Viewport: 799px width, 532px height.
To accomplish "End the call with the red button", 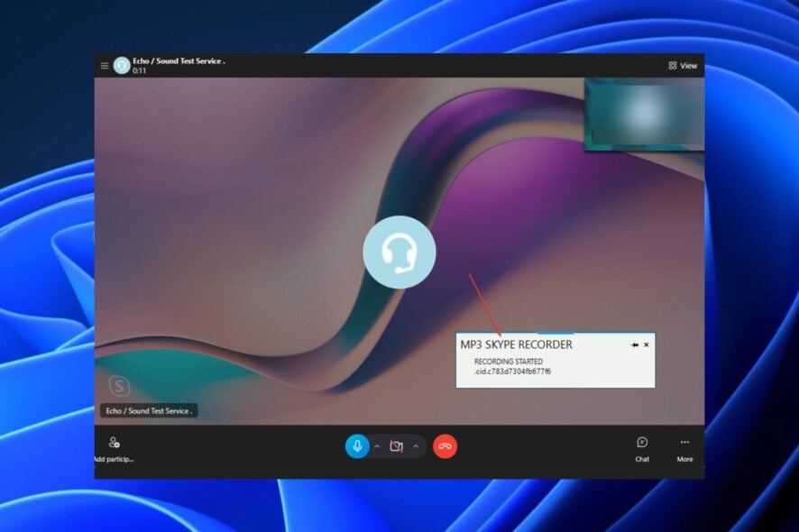I will click(x=445, y=445).
